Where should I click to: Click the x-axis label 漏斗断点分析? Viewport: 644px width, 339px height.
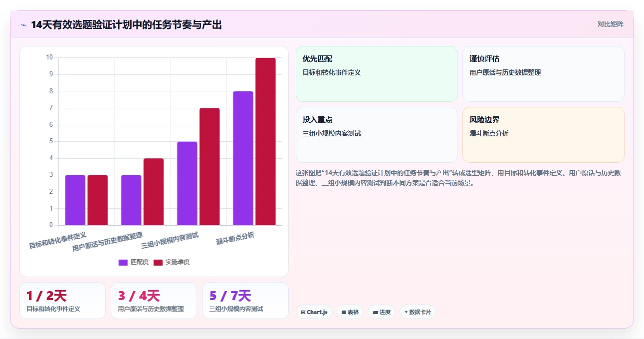pos(235,239)
